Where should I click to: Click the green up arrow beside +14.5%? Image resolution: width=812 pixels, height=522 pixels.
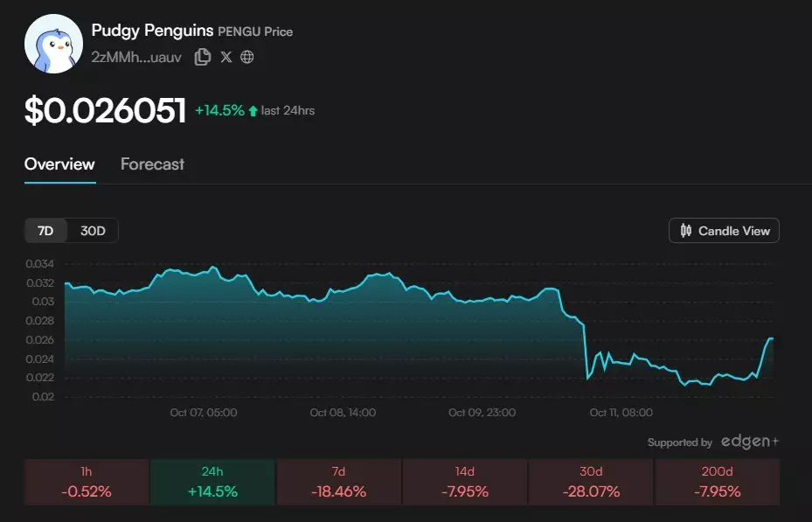253,111
